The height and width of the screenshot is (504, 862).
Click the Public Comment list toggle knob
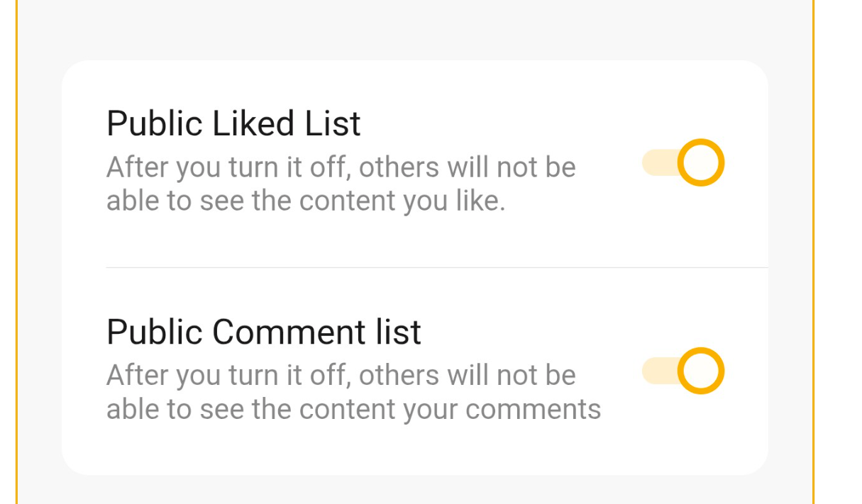[701, 371]
